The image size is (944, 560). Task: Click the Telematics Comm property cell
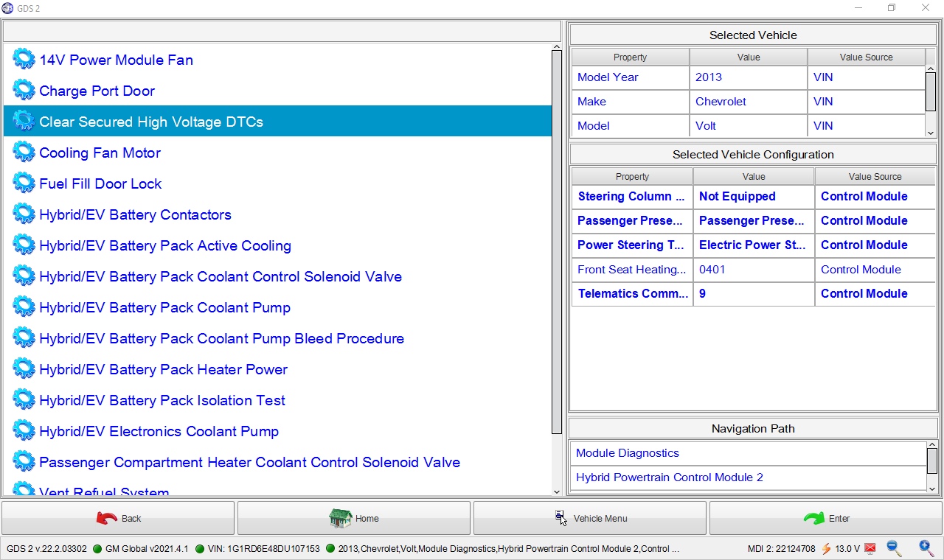pyautogui.click(x=632, y=294)
